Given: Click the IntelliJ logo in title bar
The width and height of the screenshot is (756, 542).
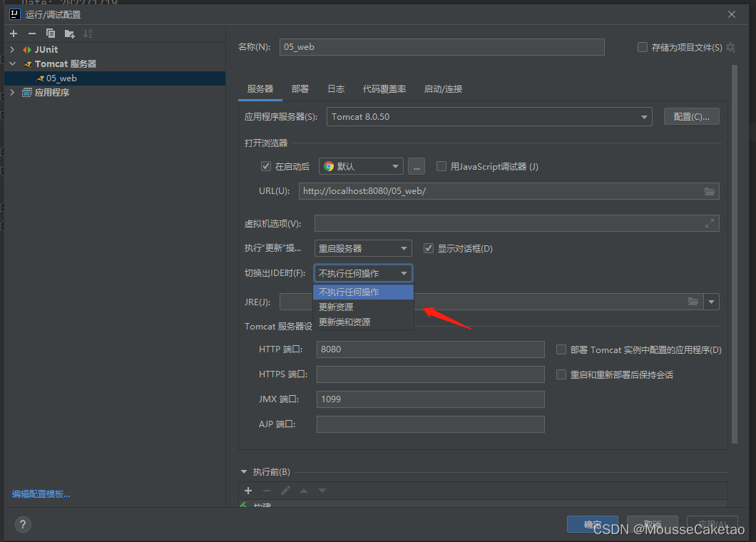Looking at the screenshot, I should (x=15, y=14).
